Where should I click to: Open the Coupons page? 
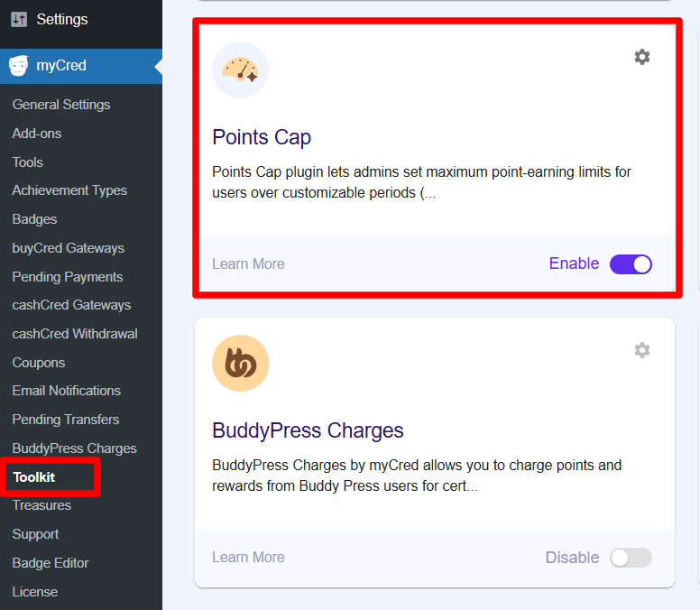tap(39, 363)
